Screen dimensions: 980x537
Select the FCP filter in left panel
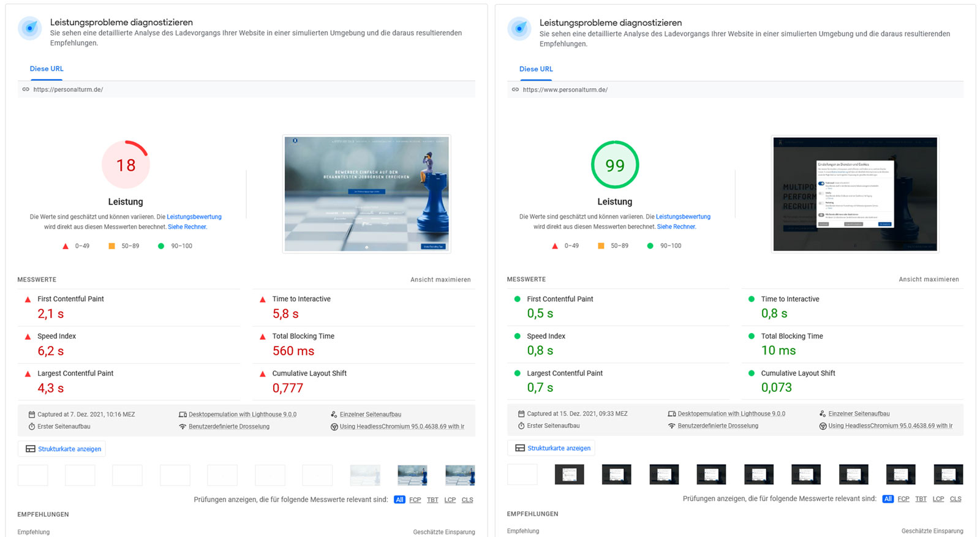tap(415, 500)
